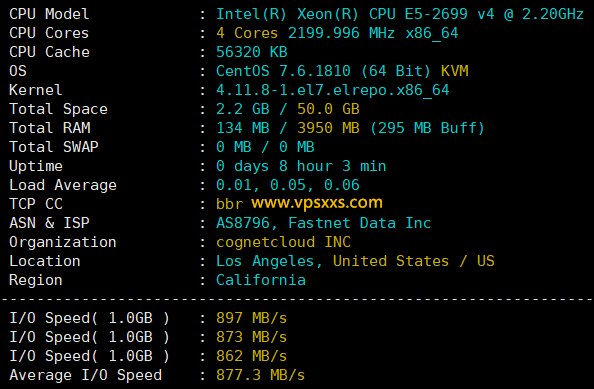Select kernel version '4.11.8-1.el7.elrepo.x86_64'

(333, 90)
